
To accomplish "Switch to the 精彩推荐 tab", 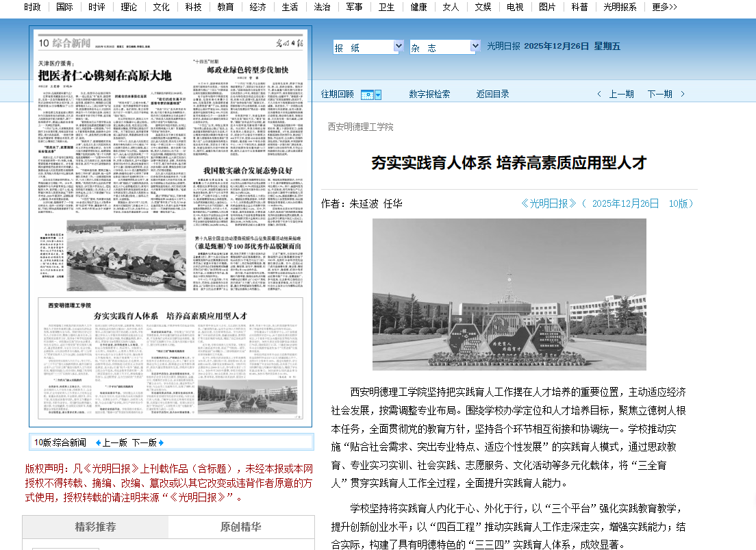I will coord(95,527).
